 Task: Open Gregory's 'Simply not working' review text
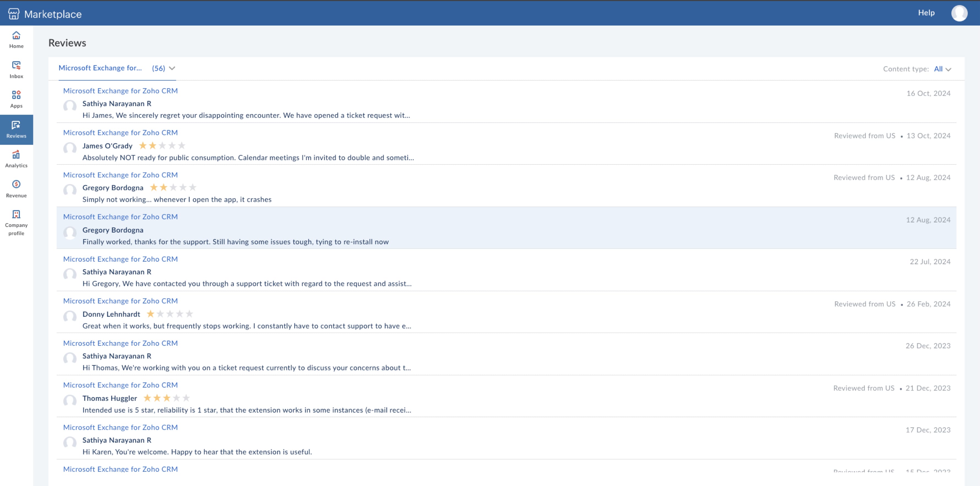[177, 199]
